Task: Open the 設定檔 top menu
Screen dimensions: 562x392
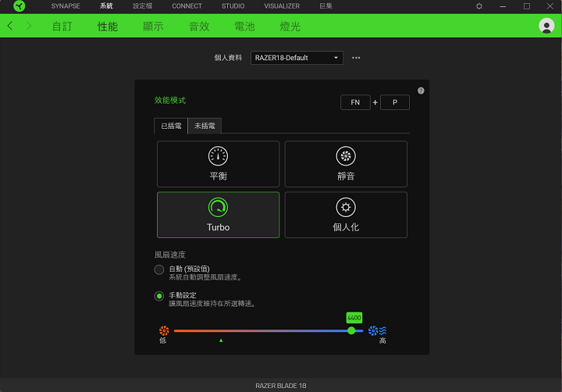Action: point(143,6)
